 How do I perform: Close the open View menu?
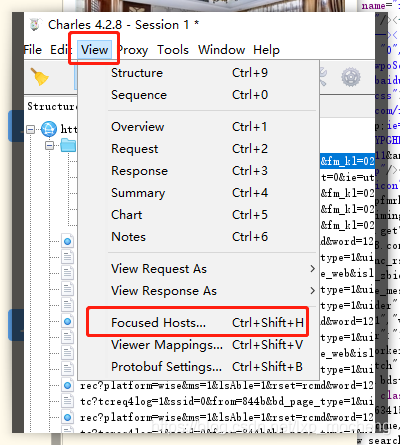coord(95,50)
